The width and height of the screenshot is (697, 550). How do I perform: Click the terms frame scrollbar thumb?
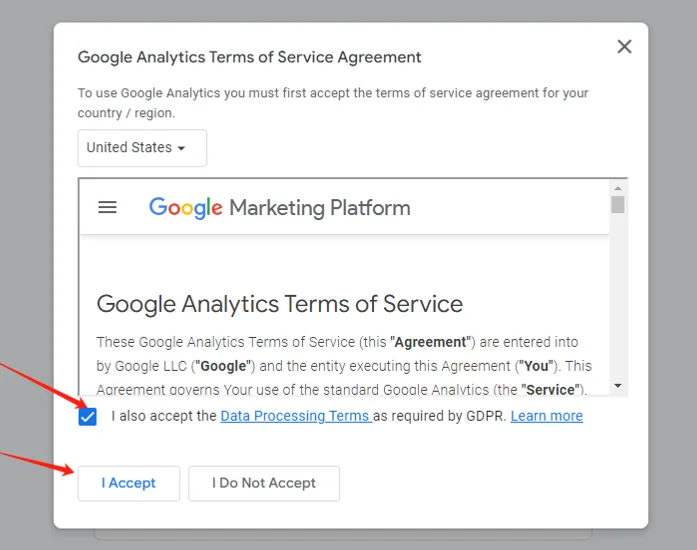click(617, 205)
